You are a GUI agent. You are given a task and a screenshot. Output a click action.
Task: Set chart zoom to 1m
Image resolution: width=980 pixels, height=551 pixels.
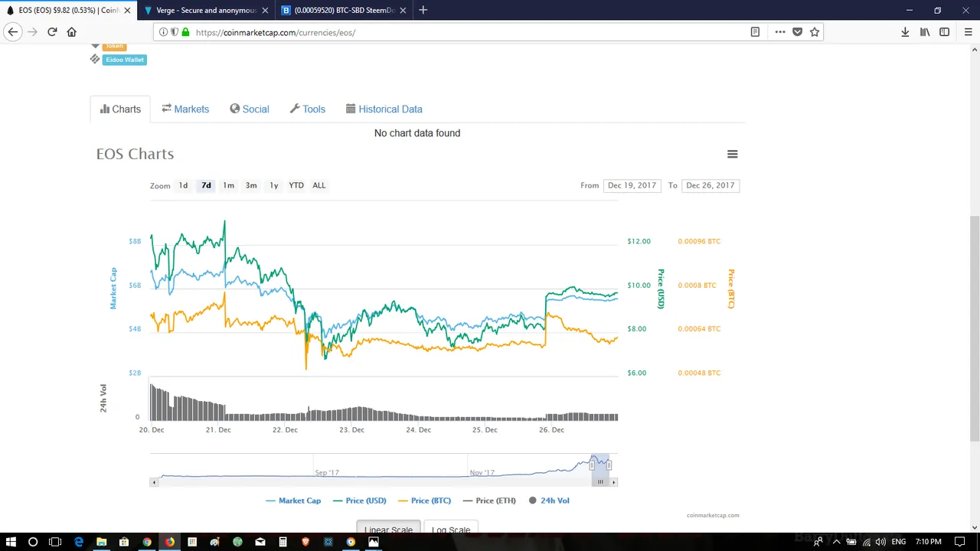tap(228, 185)
